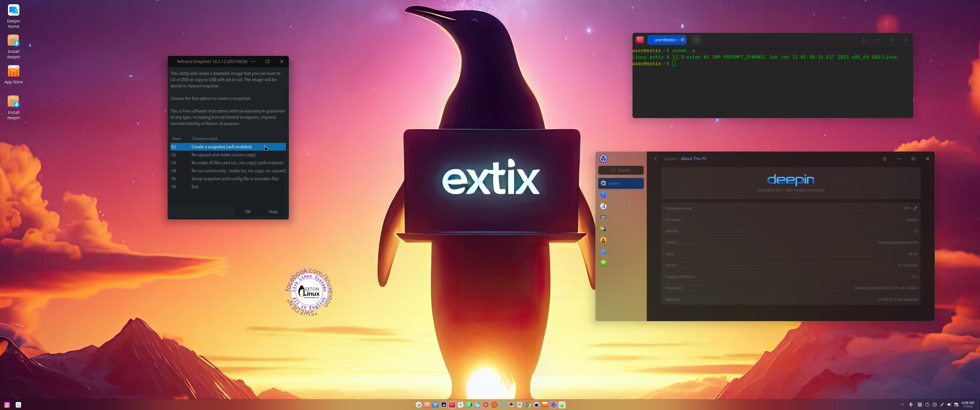Open the Trash in the dock
Image resolution: width=980 pixels, height=410 pixels.
(x=520, y=405)
